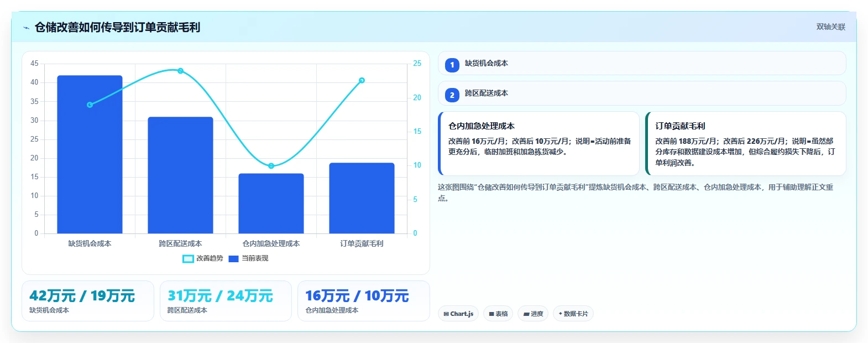Image resolution: width=868 pixels, height=343 pixels.
Task: Click the 订单贡献毛利 bar in chart
Action: click(x=362, y=198)
